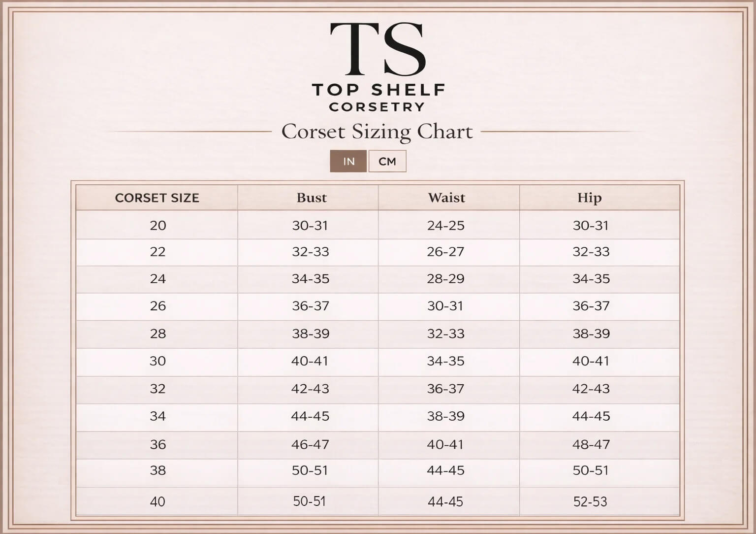The image size is (756, 534).
Task: Switch units to CM
Action: [387, 161]
